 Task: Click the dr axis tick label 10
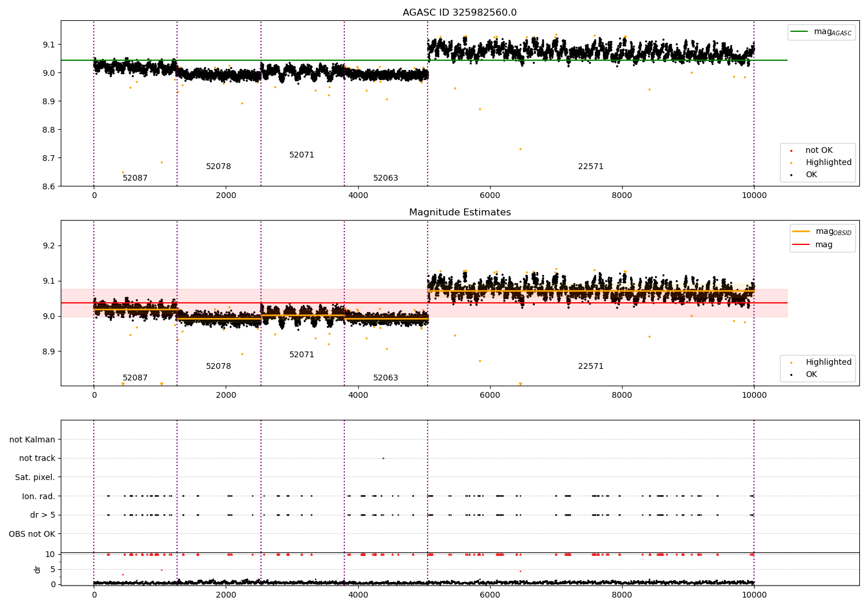pyautogui.click(x=50, y=554)
